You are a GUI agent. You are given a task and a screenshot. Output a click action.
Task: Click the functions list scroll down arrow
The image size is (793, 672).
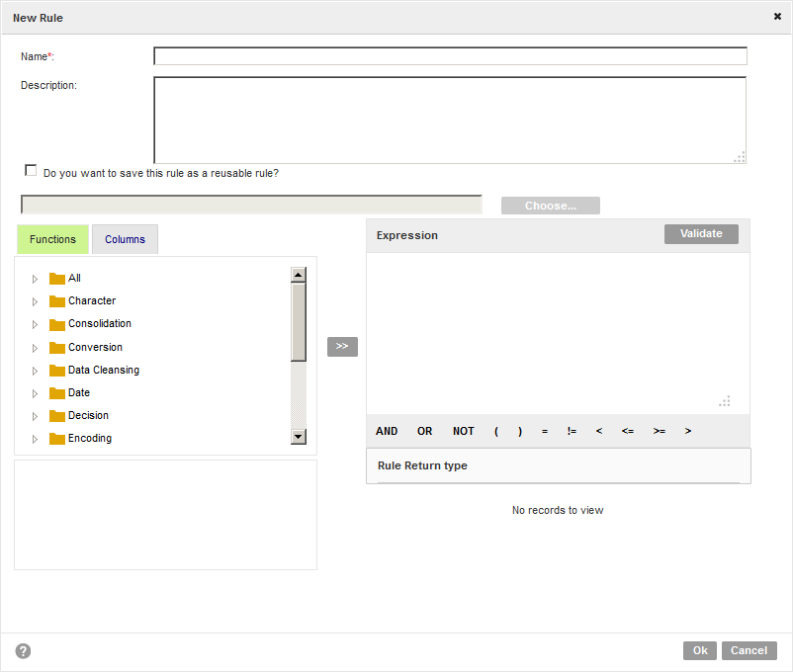pyautogui.click(x=299, y=437)
